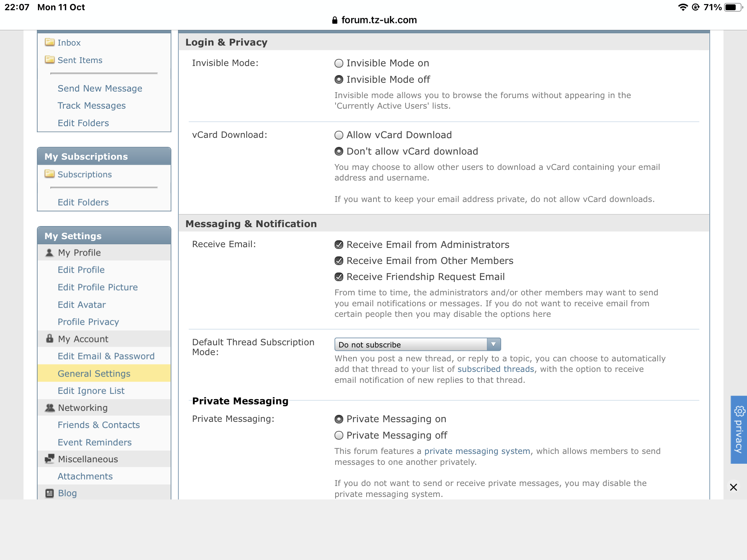Click the Sent Items folder icon
The image size is (747, 560).
(50, 60)
